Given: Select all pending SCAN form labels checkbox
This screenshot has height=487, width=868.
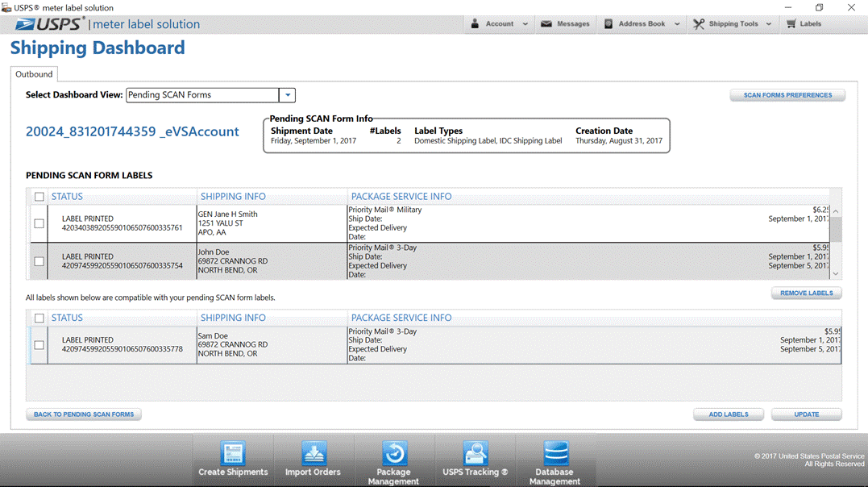Looking at the screenshot, I should [x=39, y=197].
